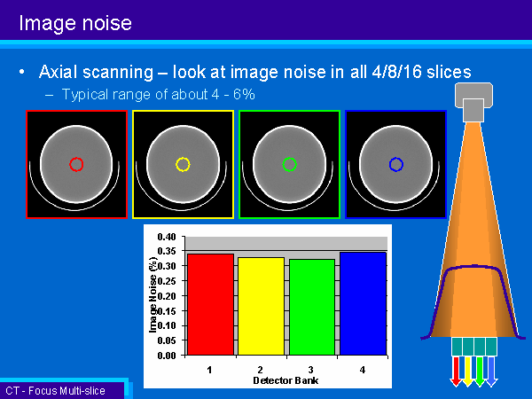
Task: Click the gray X-ray tube graphic
Action: pos(473,102)
